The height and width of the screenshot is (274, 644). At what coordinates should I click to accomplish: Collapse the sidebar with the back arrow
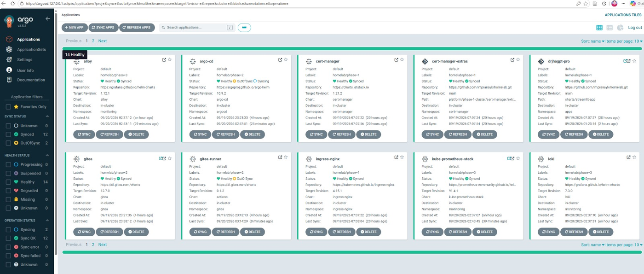(48, 19)
